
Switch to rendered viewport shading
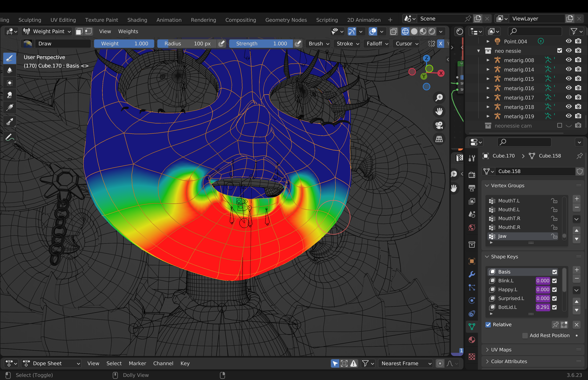point(432,31)
